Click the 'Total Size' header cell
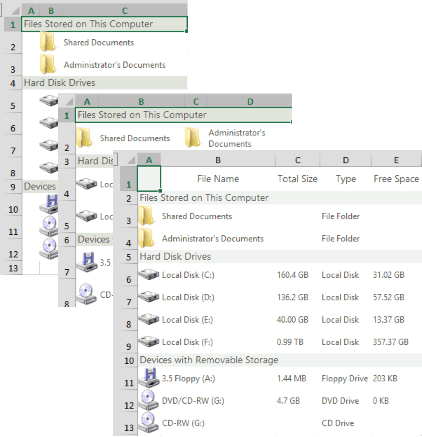This screenshot has height=437, width=422. [x=298, y=179]
